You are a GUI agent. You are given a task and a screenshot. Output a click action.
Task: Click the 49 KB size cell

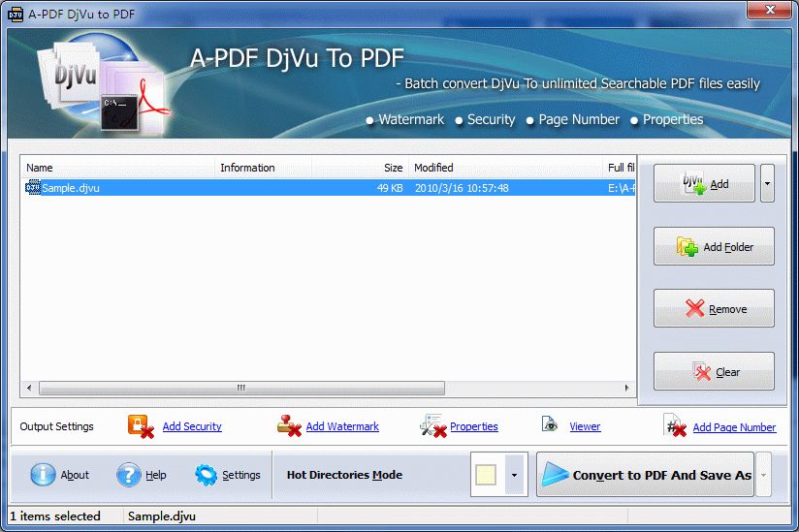coord(390,188)
